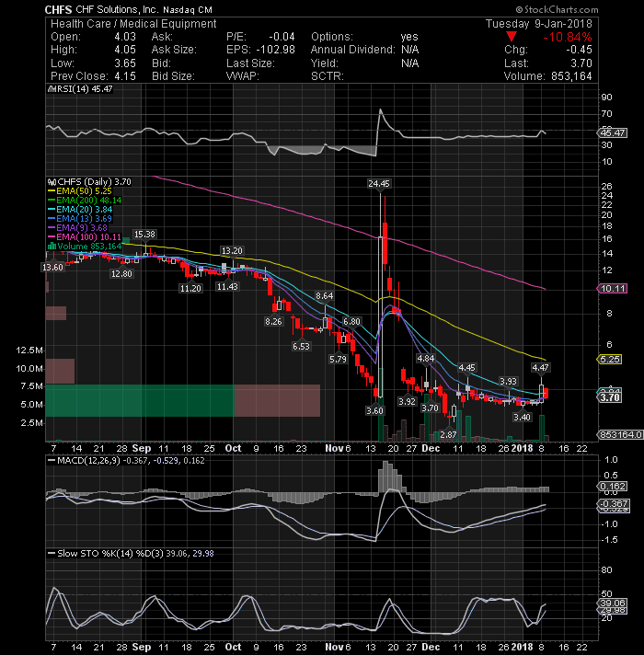Click the 13.60 price label
Screen dimensions: 644x655
point(52,268)
